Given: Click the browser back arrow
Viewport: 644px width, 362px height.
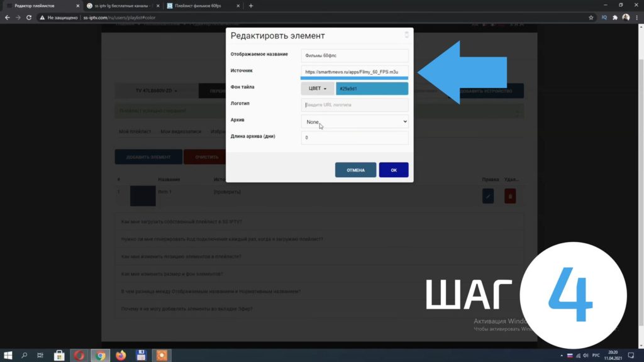Looking at the screenshot, I should [7, 18].
